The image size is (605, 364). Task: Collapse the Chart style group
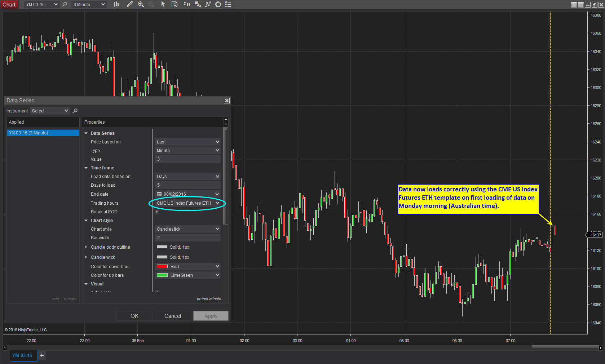click(86, 221)
